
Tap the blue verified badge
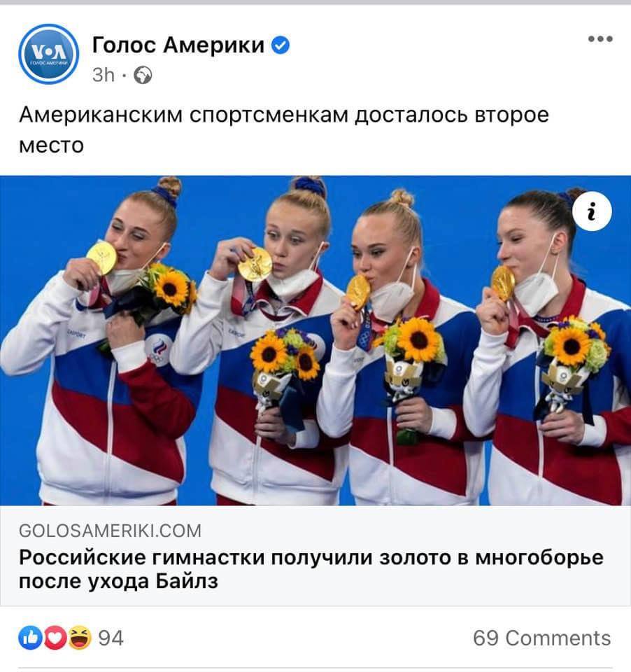[x=281, y=45]
